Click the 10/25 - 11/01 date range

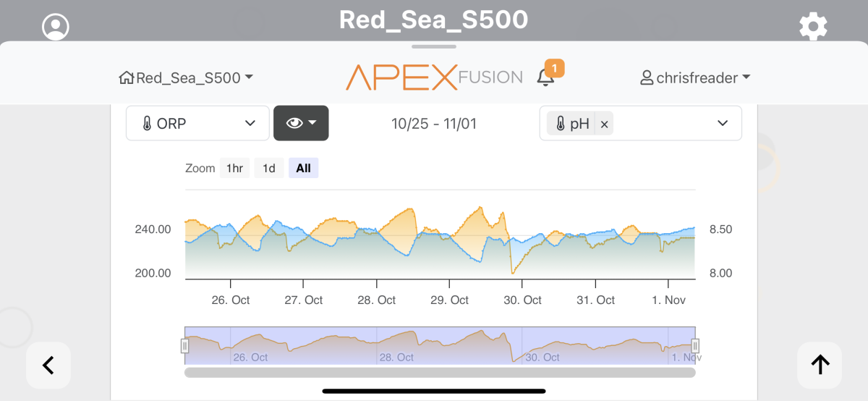(434, 123)
